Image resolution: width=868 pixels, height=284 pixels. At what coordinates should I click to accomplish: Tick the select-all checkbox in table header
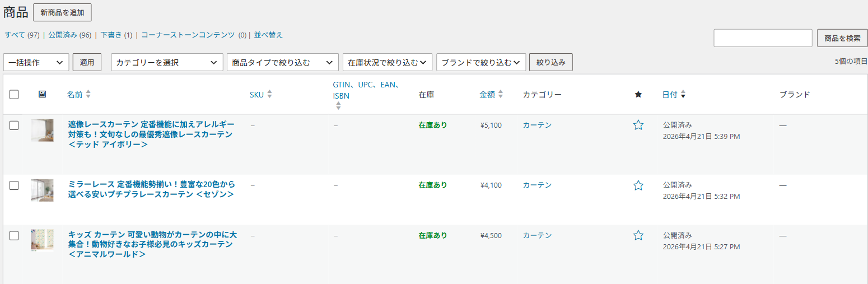click(x=14, y=95)
